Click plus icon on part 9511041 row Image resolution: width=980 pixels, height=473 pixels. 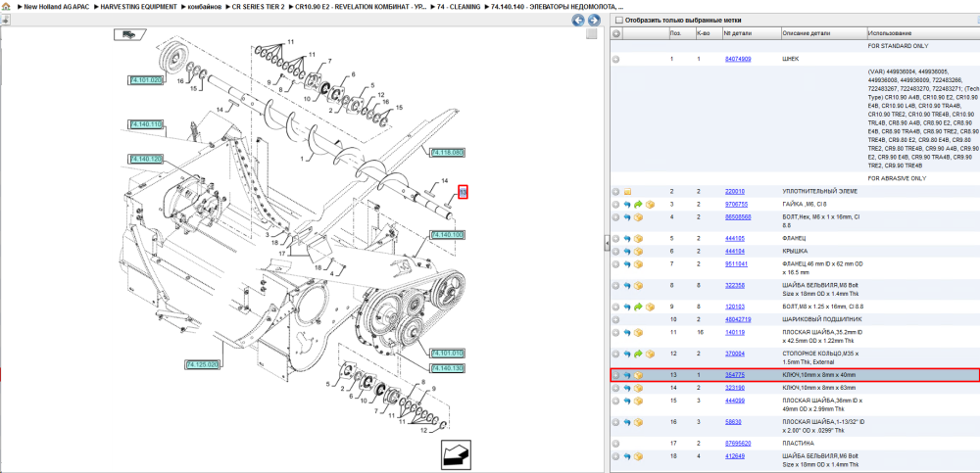pos(615,264)
